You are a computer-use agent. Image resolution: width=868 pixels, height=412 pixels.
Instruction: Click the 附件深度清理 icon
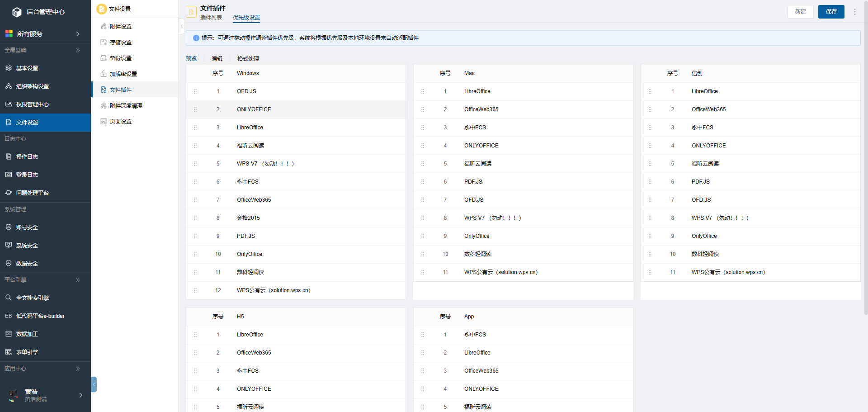104,105
